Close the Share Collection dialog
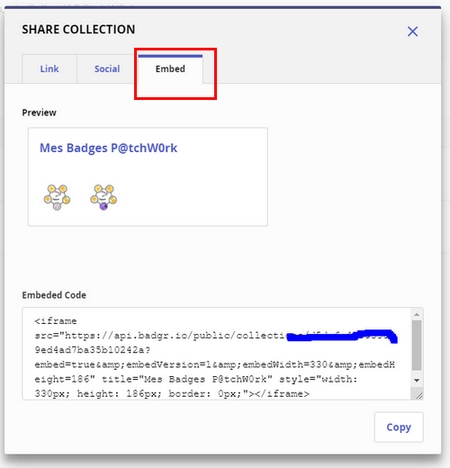Viewport: 450px width, 468px height. (x=413, y=32)
